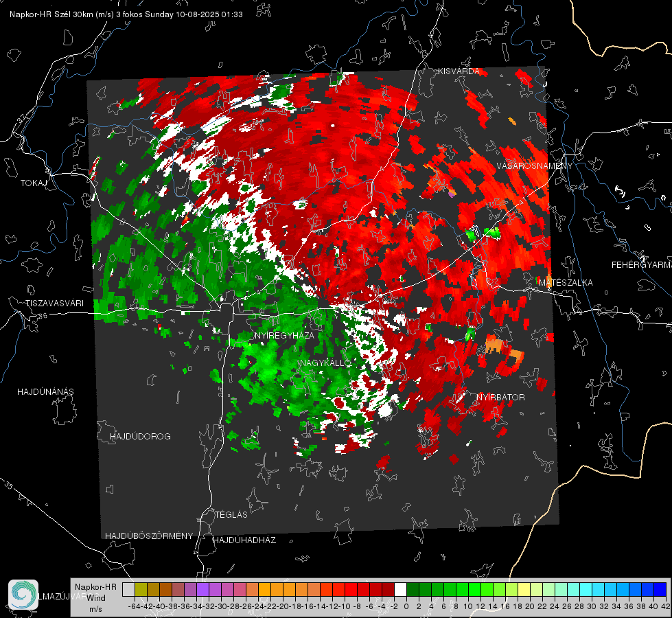672x618 pixels.
Task: Click the TOKAJ town label
Action: 34,183
